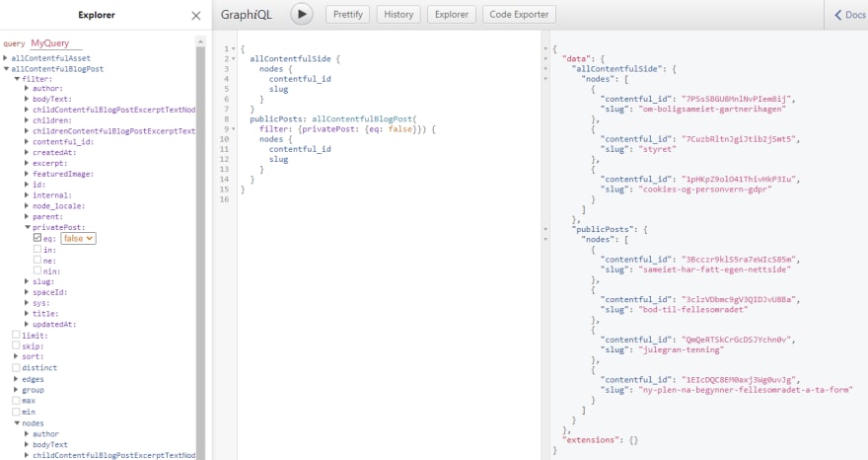Click the Prettify button

[x=347, y=15]
